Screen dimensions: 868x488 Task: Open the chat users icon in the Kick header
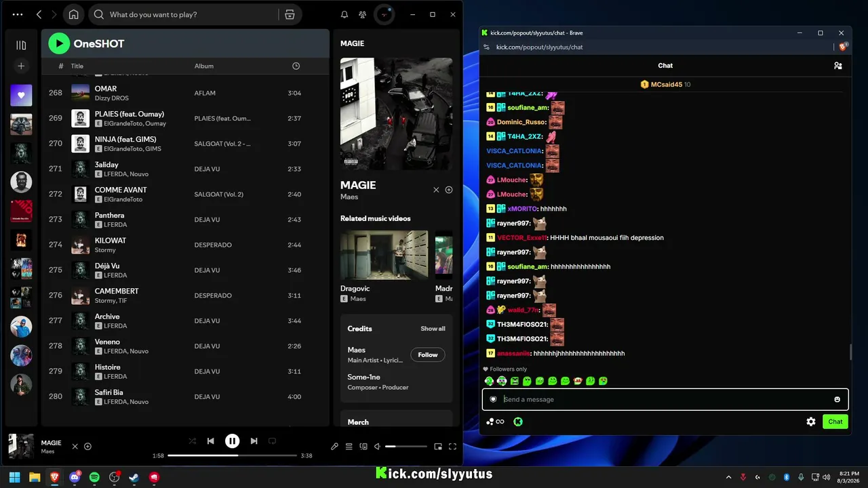pyautogui.click(x=838, y=66)
